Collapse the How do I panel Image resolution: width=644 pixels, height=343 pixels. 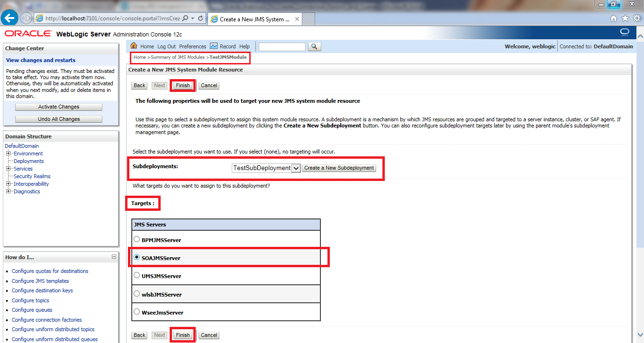[x=114, y=257]
